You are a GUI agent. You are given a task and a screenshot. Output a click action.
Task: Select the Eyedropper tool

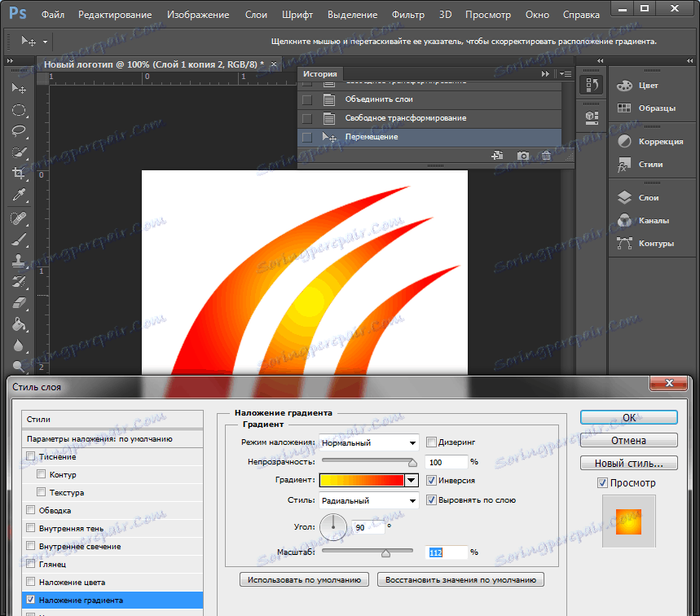[x=19, y=196]
